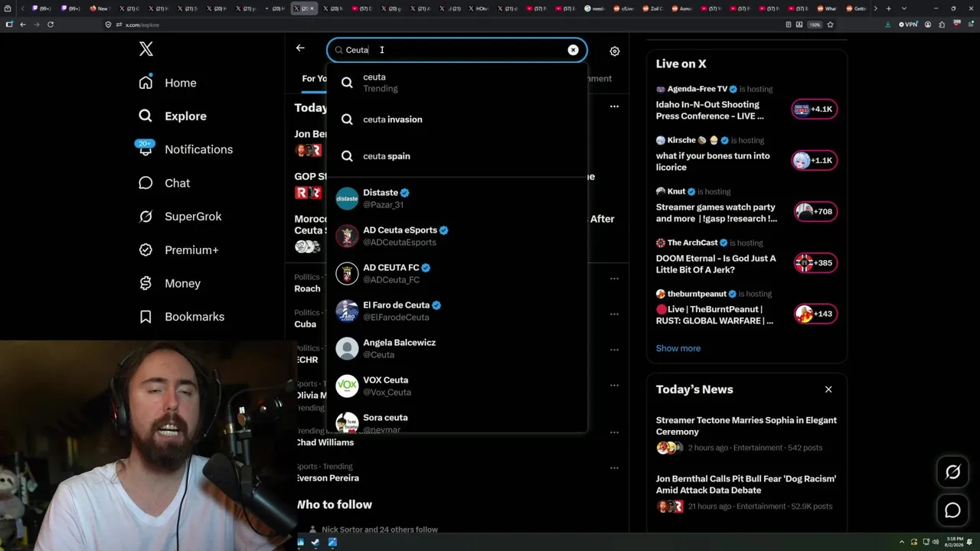This screenshot has height=551, width=980.
Task: Open the Distaste @Pazar_31 profile result
Action: pos(457,198)
